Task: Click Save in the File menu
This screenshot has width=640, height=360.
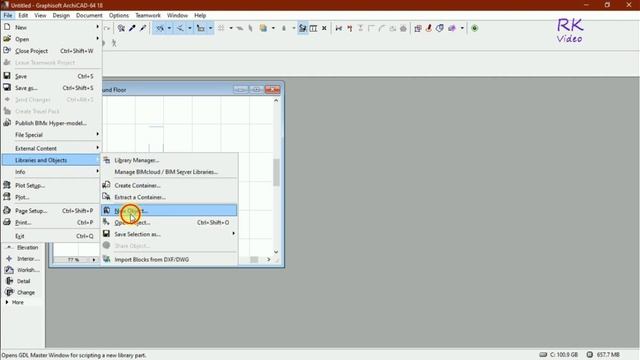Action: tap(51, 76)
